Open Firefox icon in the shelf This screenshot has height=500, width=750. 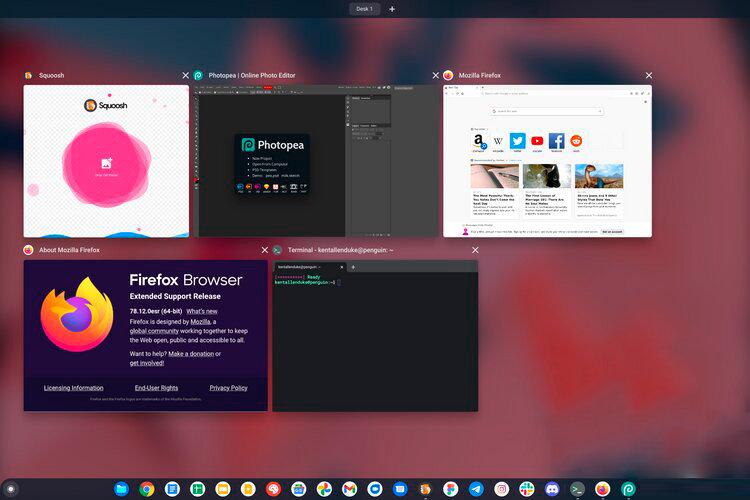pos(603,489)
